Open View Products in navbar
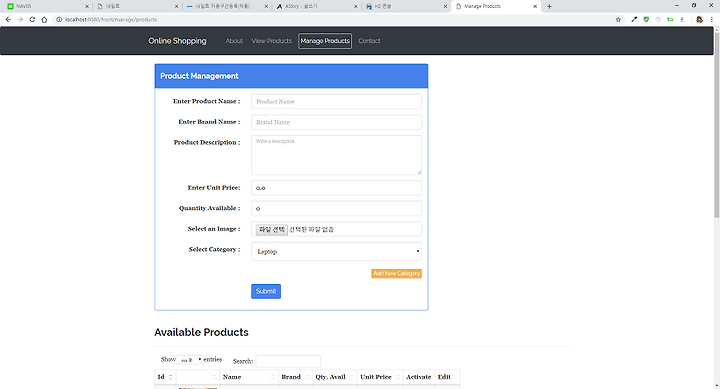The image size is (720, 389). 272,41
